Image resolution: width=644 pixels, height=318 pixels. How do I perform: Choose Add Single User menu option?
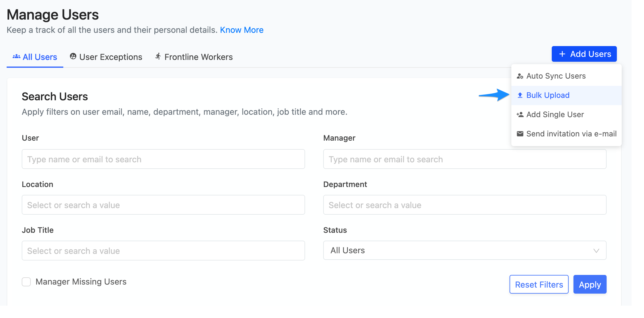point(566,115)
